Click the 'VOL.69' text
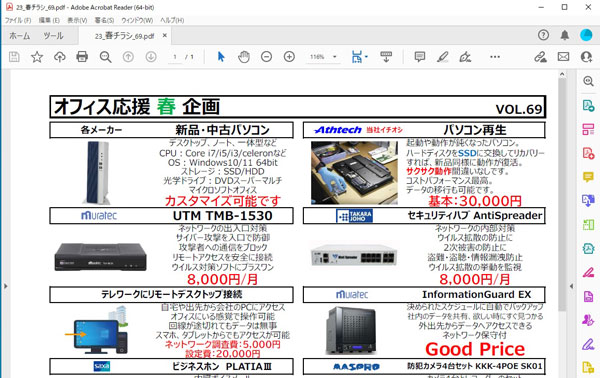Viewport: 600px width, 378px height. point(519,109)
